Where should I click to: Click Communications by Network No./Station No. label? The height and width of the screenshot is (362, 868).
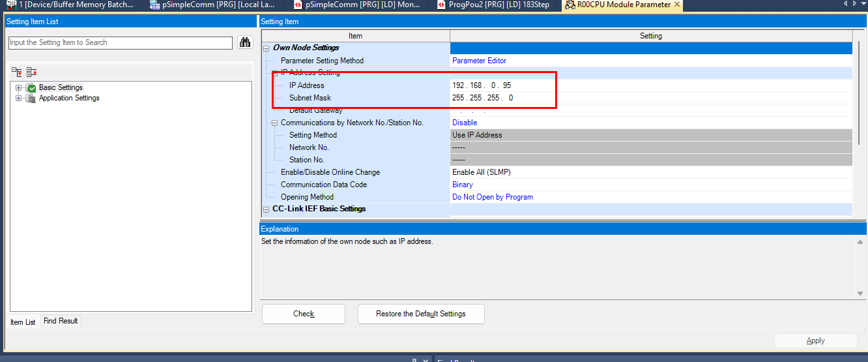(352, 123)
